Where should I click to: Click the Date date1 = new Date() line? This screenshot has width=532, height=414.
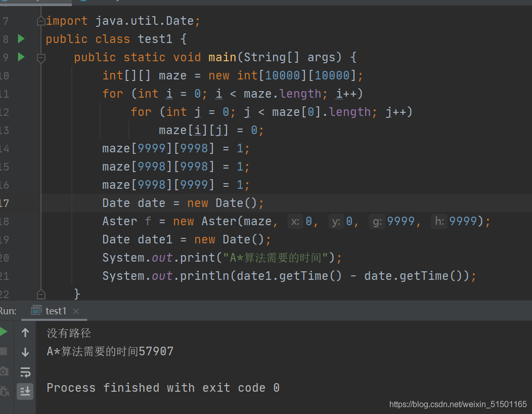(x=187, y=239)
